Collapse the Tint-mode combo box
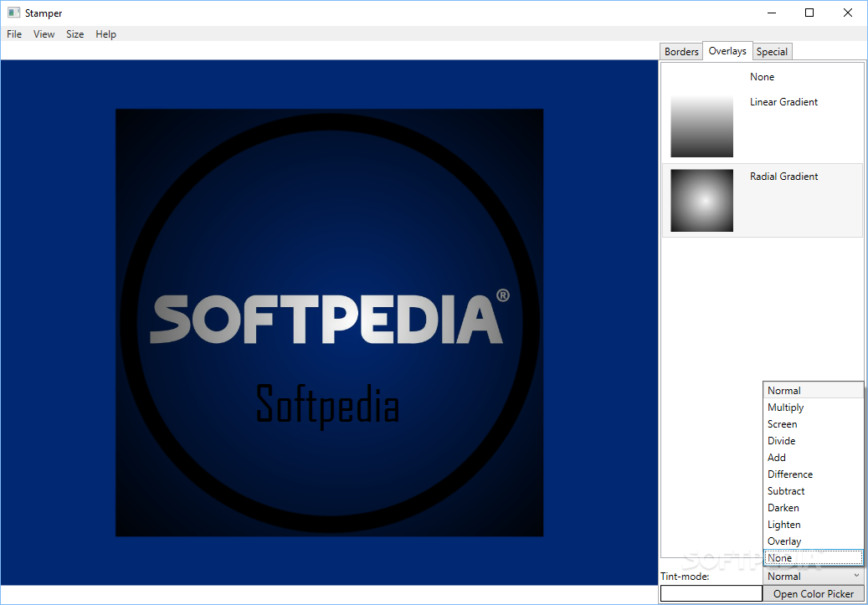The height and width of the screenshot is (605, 868). click(x=814, y=577)
